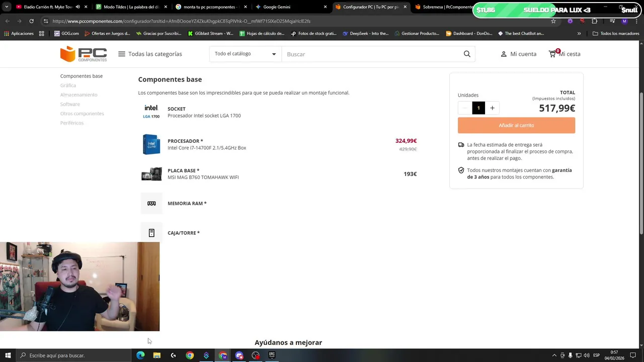
Task: Click the Windows Start button
Action: pyautogui.click(x=8, y=355)
